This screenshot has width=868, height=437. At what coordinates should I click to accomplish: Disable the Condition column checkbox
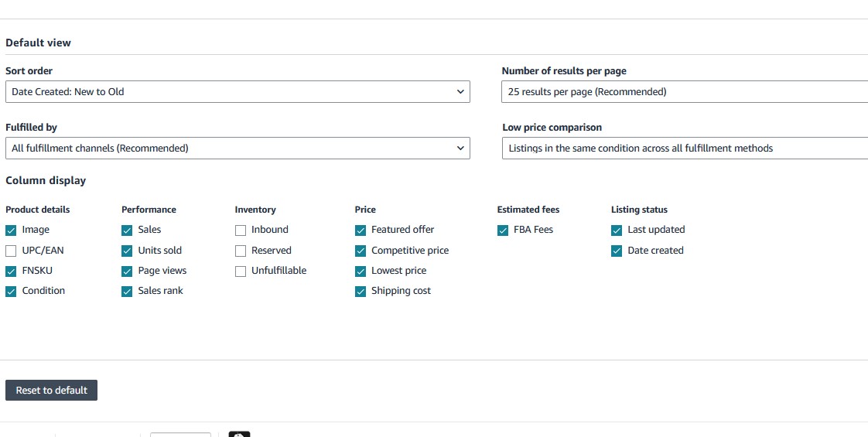click(x=11, y=291)
